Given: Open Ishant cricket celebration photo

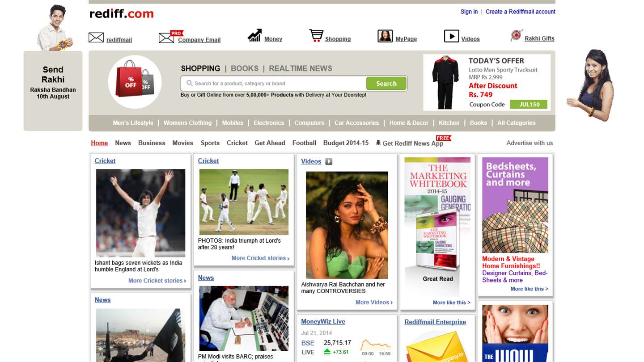Looking at the screenshot, I should tap(140, 213).
